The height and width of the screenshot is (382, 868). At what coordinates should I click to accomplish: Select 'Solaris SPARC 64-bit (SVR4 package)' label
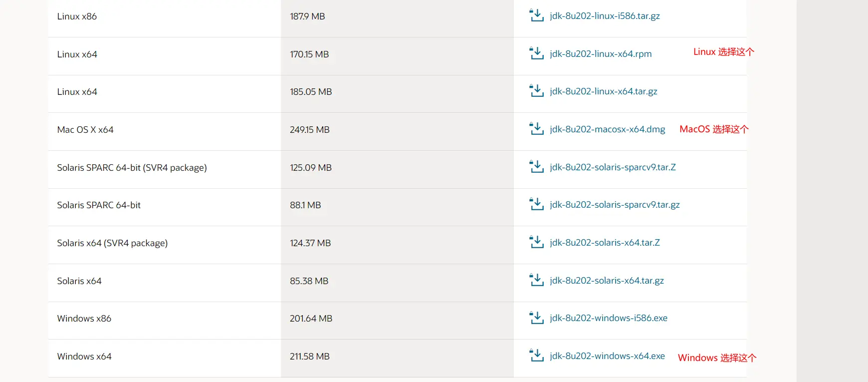coord(132,168)
